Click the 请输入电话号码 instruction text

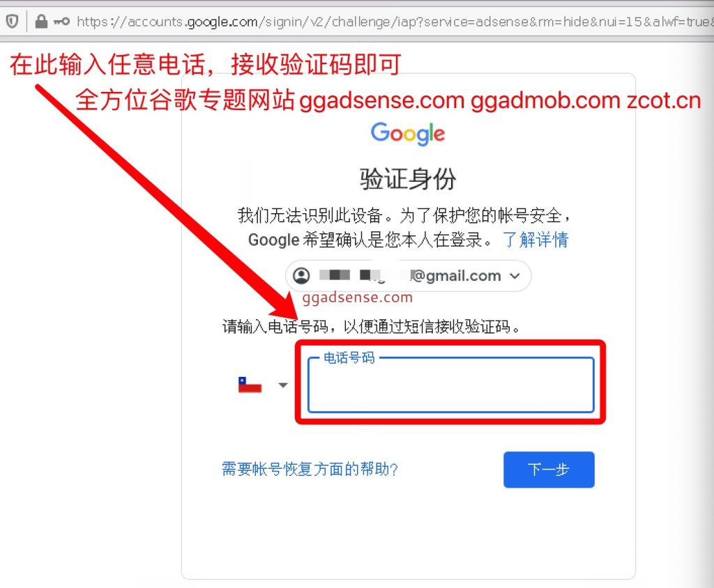[372, 326]
